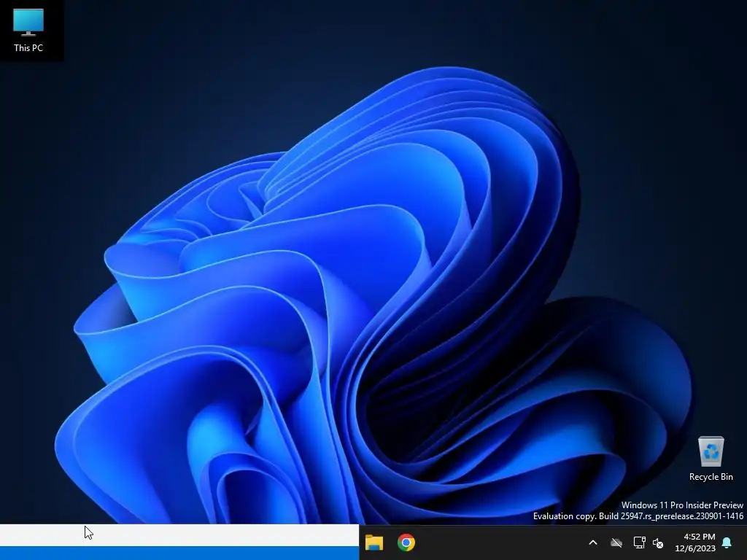Image resolution: width=747 pixels, height=560 pixels.
Task: Click the muted volume tray icon
Action: pyautogui.click(x=658, y=542)
